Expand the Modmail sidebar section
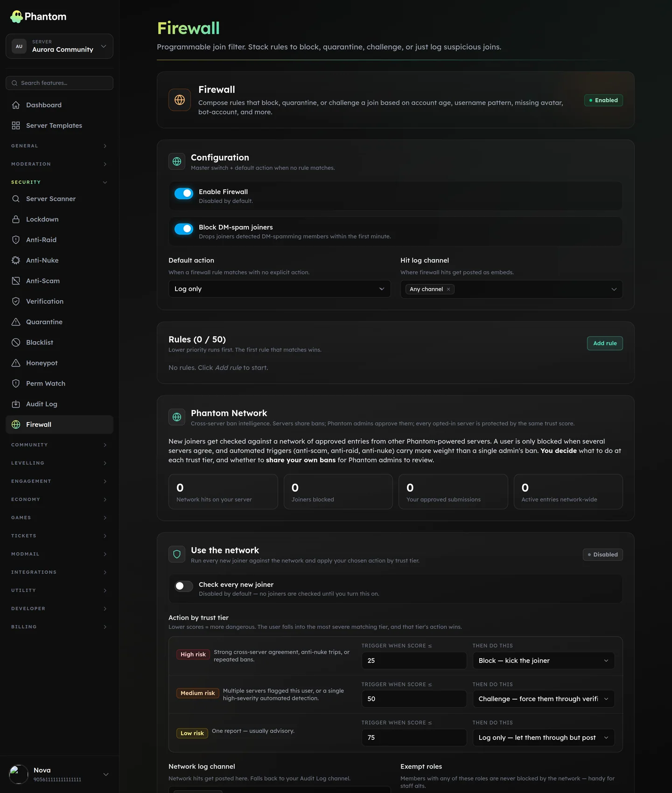 [59, 554]
